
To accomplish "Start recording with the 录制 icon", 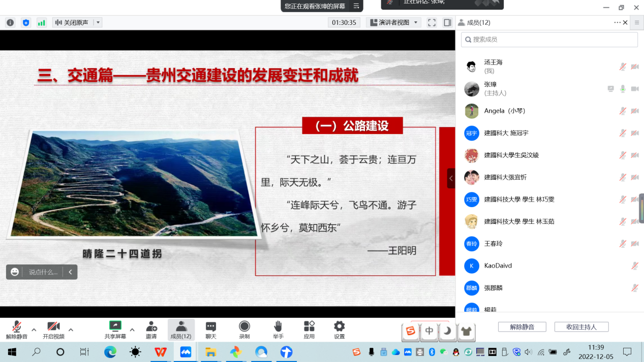I will click(244, 329).
